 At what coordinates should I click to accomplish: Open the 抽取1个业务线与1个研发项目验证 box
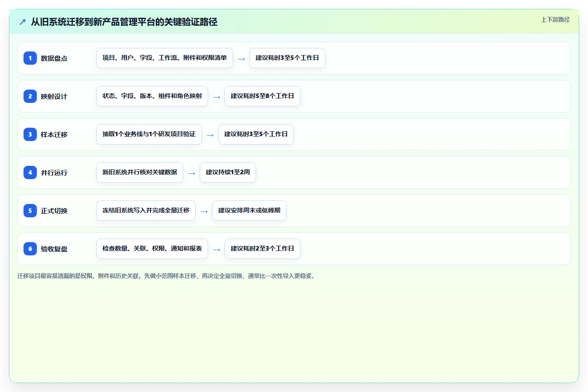click(x=149, y=134)
